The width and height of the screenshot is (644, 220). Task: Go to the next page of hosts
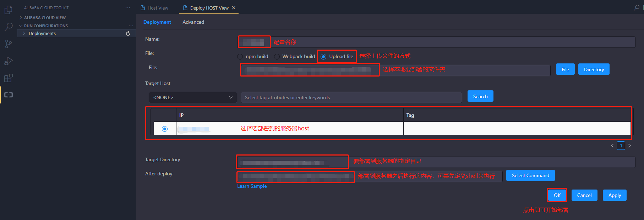click(x=629, y=146)
